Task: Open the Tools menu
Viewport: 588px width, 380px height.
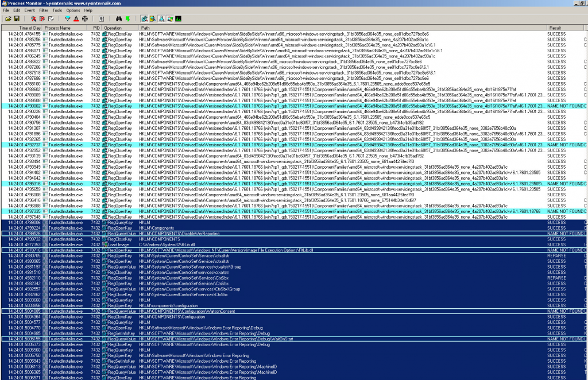Action: [x=57, y=10]
